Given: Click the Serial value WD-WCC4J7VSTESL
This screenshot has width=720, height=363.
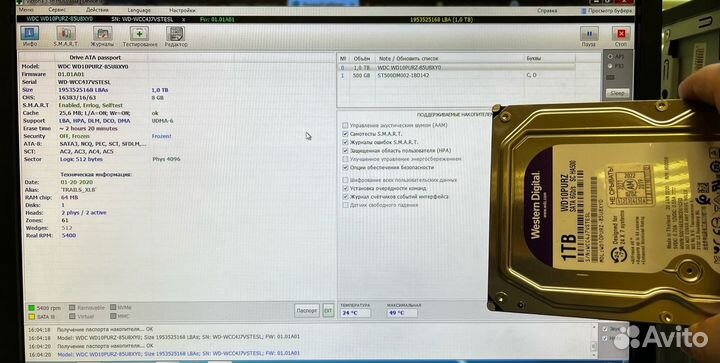Looking at the screenshot, I should [x=84, y=82].
